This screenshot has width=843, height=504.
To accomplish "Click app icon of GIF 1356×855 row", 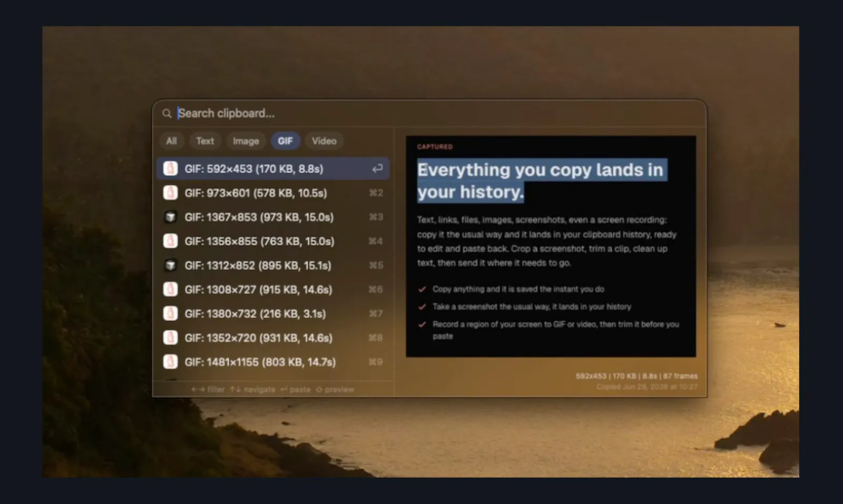I will tap(170, 241).
